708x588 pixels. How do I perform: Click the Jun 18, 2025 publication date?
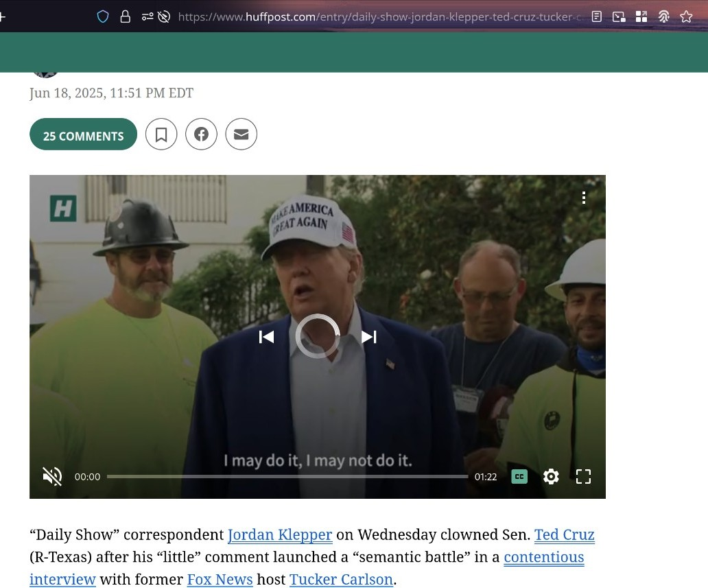tap(111, 93)
